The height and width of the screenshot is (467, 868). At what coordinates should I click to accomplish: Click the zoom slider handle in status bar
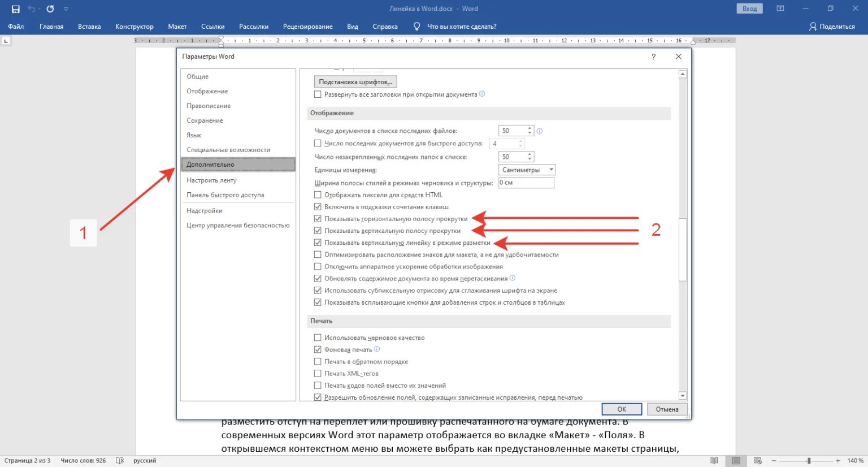click(x=809, y=461)
